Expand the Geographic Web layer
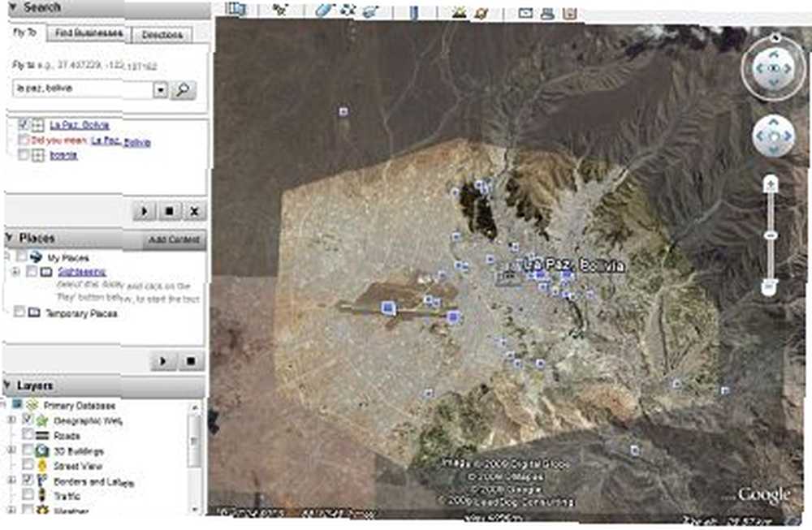The width and height of the screenshot is (812, 530). 11,420
